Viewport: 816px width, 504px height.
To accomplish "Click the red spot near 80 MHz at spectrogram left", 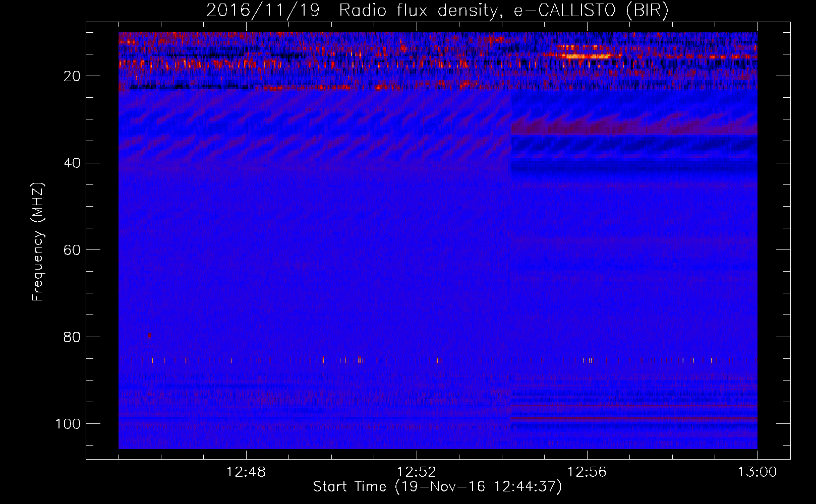I will pyautogui.click(x=149, y=335).
